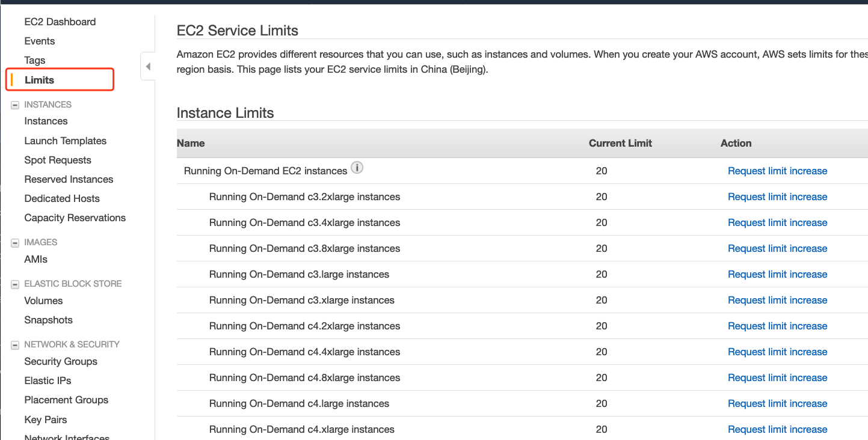
Task: Open Capacity Reservations
Action: pos(75,218)
